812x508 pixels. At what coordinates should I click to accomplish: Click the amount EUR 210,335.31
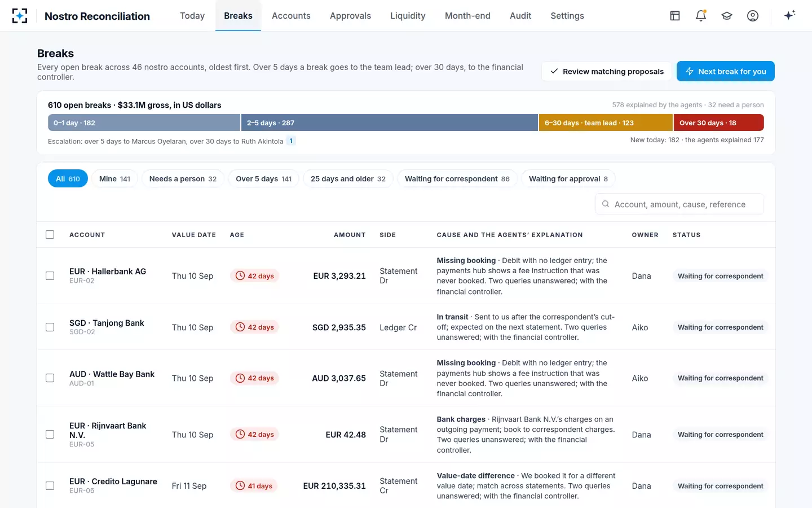(x=334, y=486)
